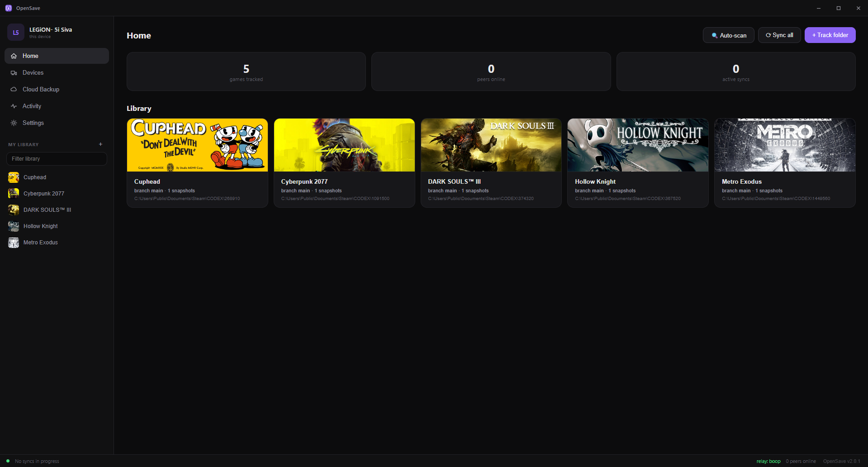Open the Hollow Knight cover art
This screenshot has width=868, height=467.
(638, 145)
